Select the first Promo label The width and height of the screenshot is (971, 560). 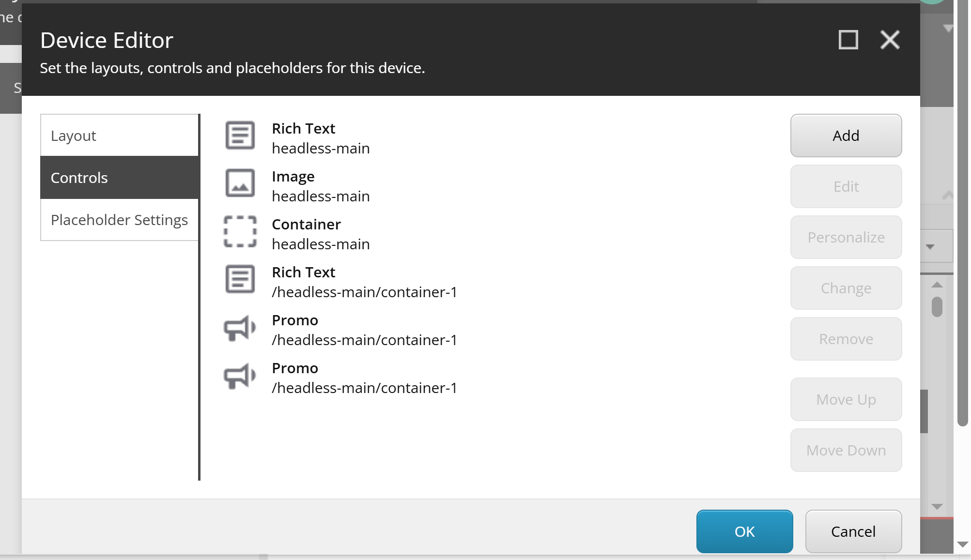coord(295,320)
